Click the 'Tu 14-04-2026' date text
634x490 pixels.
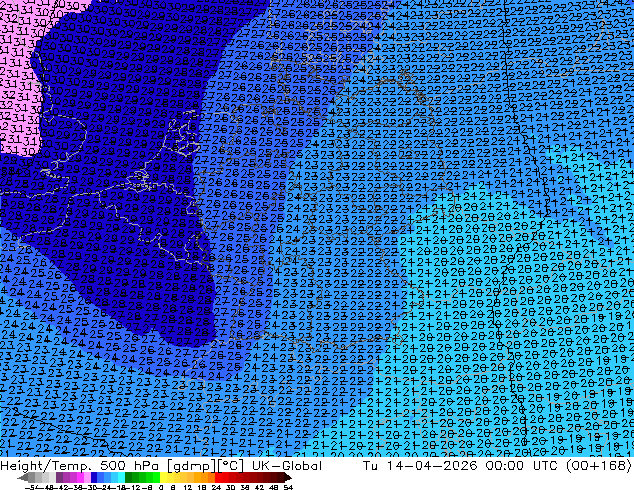click(420, 466)
